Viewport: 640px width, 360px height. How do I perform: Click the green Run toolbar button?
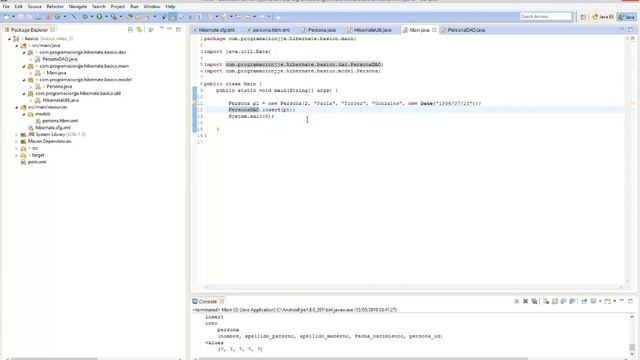[99, 17]
